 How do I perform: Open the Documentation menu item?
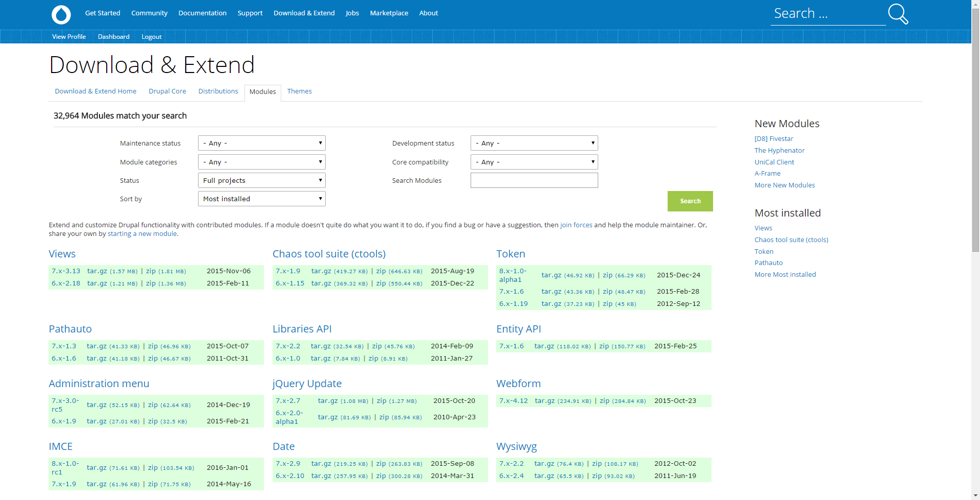click(202, 13)
